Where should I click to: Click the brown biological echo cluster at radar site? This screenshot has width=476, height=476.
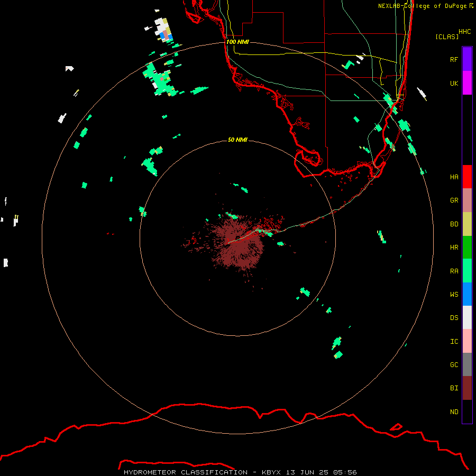point(237,243)
